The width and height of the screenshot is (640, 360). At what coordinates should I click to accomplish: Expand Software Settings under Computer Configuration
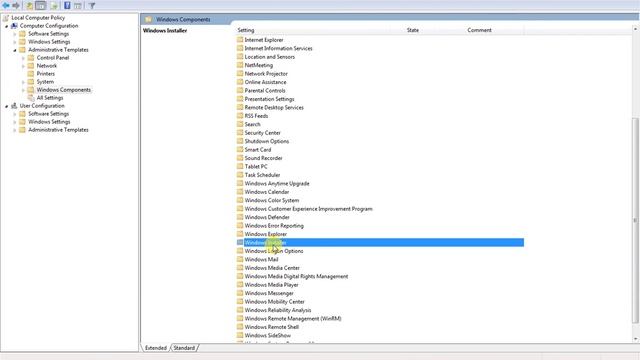click(15, 34)
